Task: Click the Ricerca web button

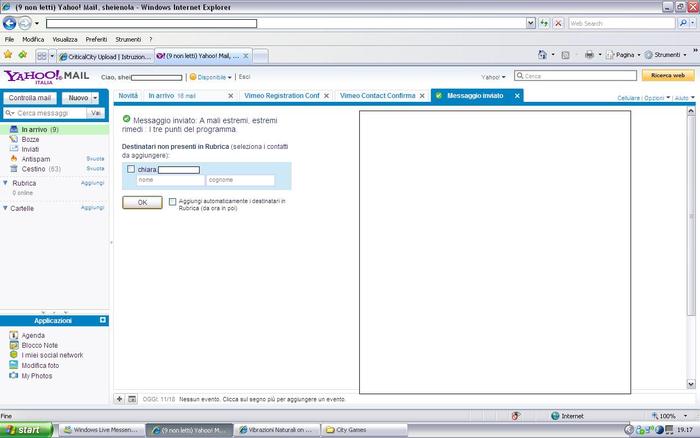Action: 668,75
